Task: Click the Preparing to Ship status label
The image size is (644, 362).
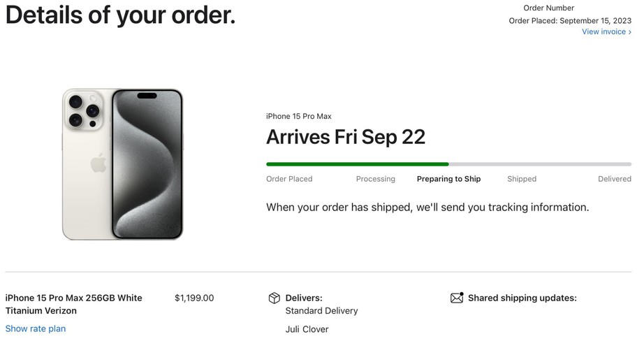Action: (x=448, y=179)
